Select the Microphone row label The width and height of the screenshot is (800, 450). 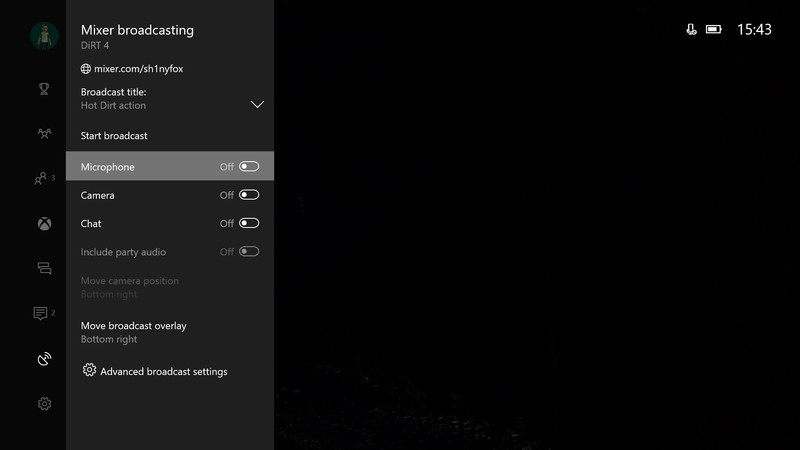pos(108,167)
